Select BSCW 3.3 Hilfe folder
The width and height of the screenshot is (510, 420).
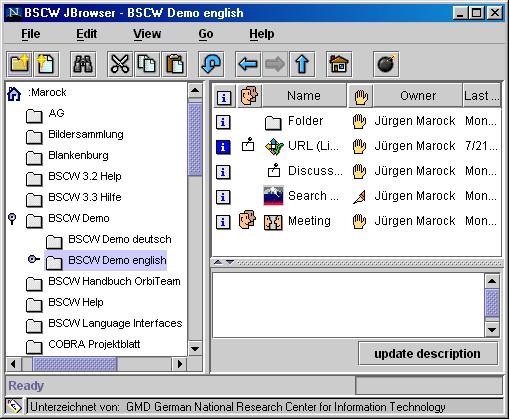coord(85,197)
